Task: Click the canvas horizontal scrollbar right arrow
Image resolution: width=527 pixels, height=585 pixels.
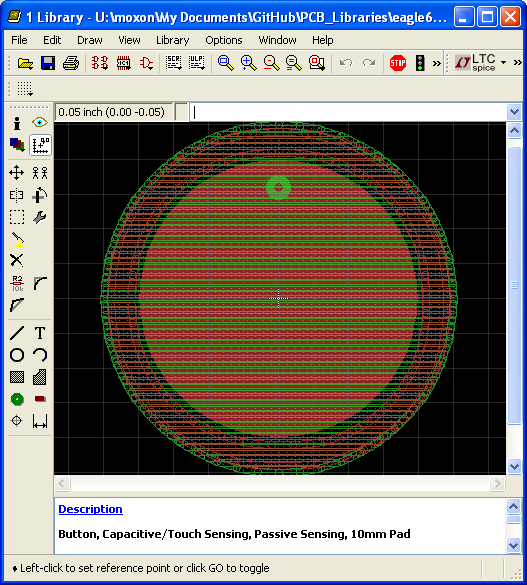Action: click(497, 484)
